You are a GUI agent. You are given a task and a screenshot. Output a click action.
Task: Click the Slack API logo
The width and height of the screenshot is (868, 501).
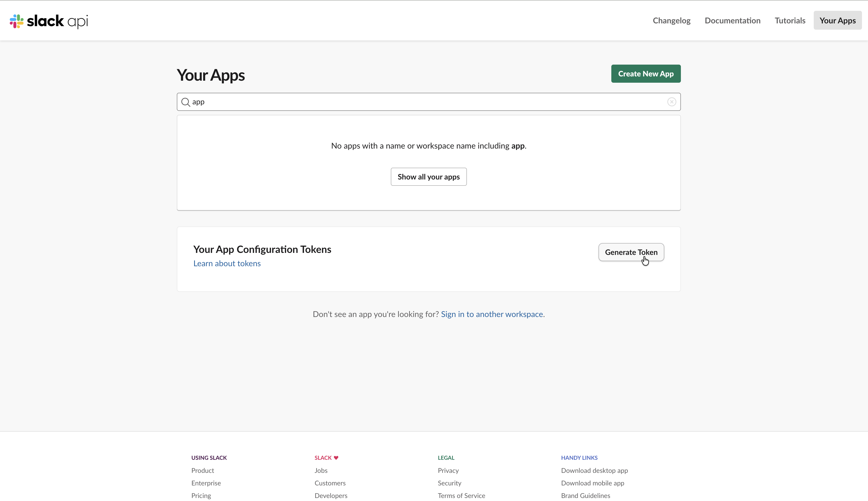[49, 21]
